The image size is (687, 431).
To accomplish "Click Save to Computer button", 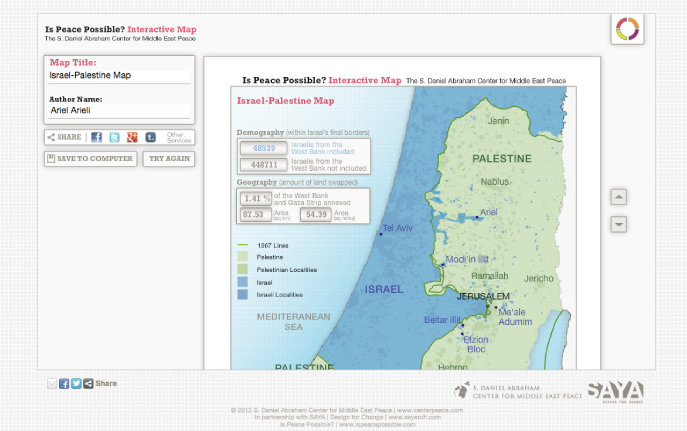I will [90, 159].
